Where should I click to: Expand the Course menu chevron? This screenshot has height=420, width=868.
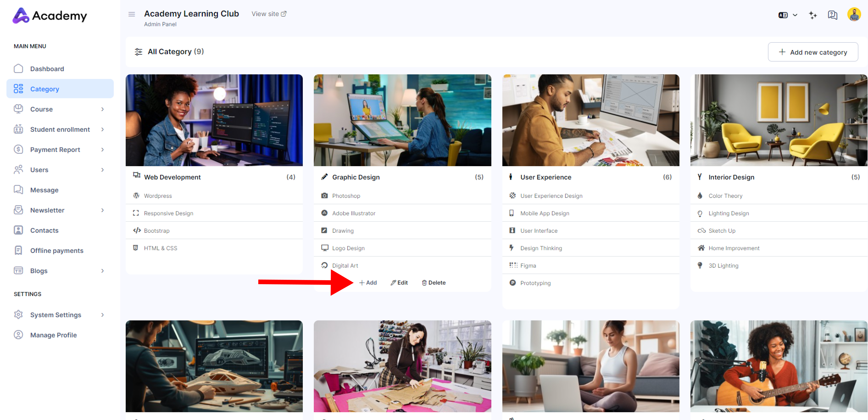pos(103,109)
